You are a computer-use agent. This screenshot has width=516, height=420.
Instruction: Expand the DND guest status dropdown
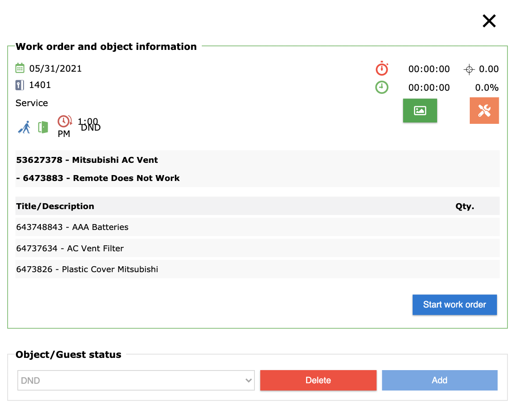[x=136, y=381]
